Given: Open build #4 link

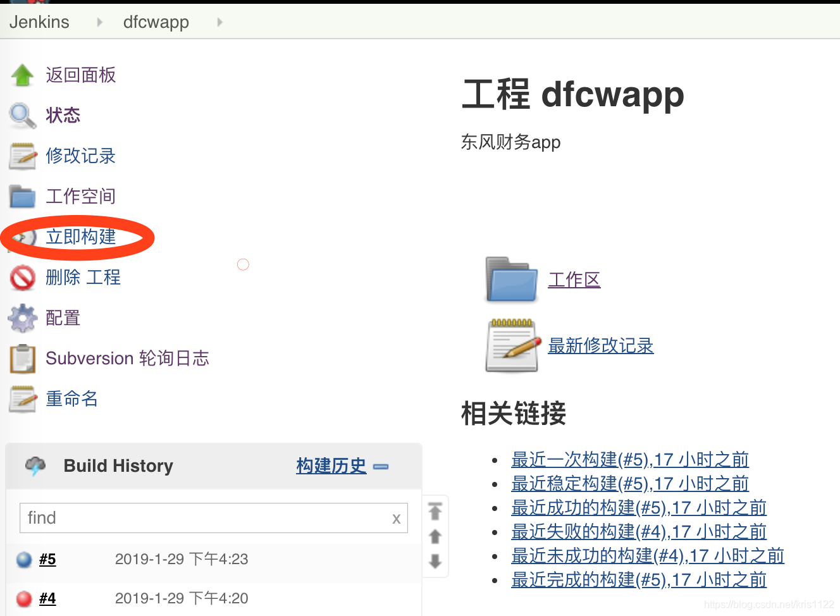Looking at the screenshot, I should 47,599.
